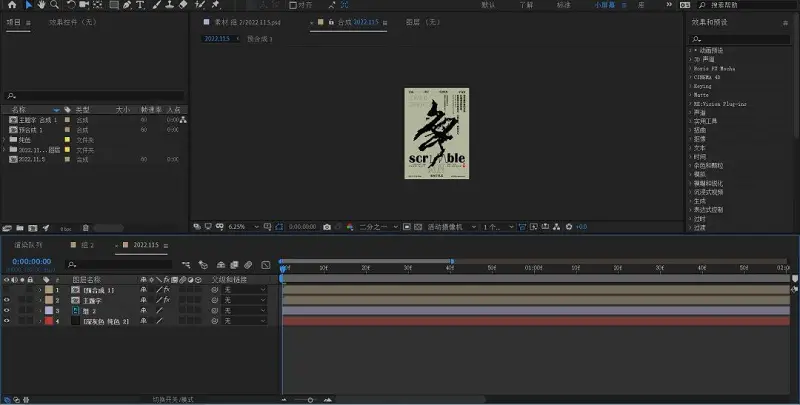The height and width of the screenshot is (405, 800).
Task: Click the draft 3D icon in timeline
Action: coord(203,265)
